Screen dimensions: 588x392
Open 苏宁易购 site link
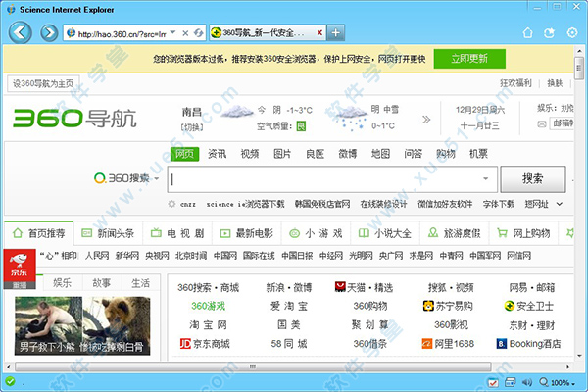point(448,306)
